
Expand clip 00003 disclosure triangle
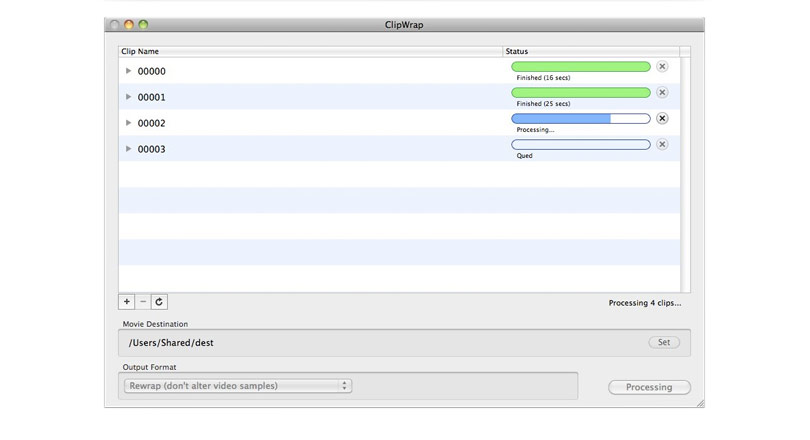click(x=129, y=148)
